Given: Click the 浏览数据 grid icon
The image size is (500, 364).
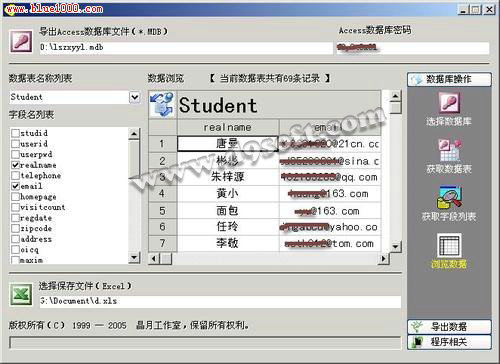Looking at the screenshot, I should point(449,246).
